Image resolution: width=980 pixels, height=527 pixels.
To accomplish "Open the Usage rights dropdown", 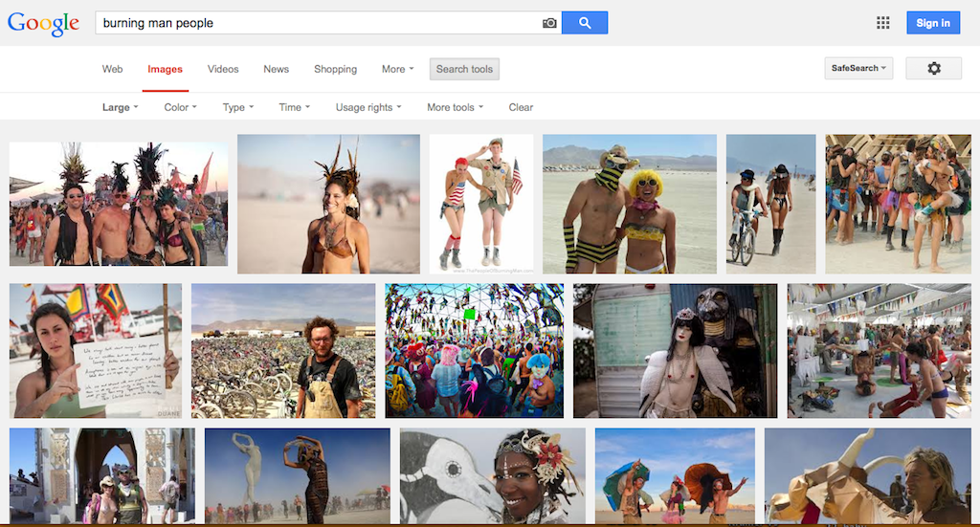I will click(x=367, y=107).
